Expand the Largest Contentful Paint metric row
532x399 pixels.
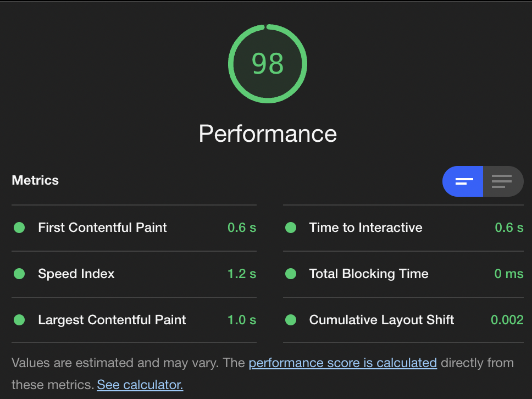[134, 320]
